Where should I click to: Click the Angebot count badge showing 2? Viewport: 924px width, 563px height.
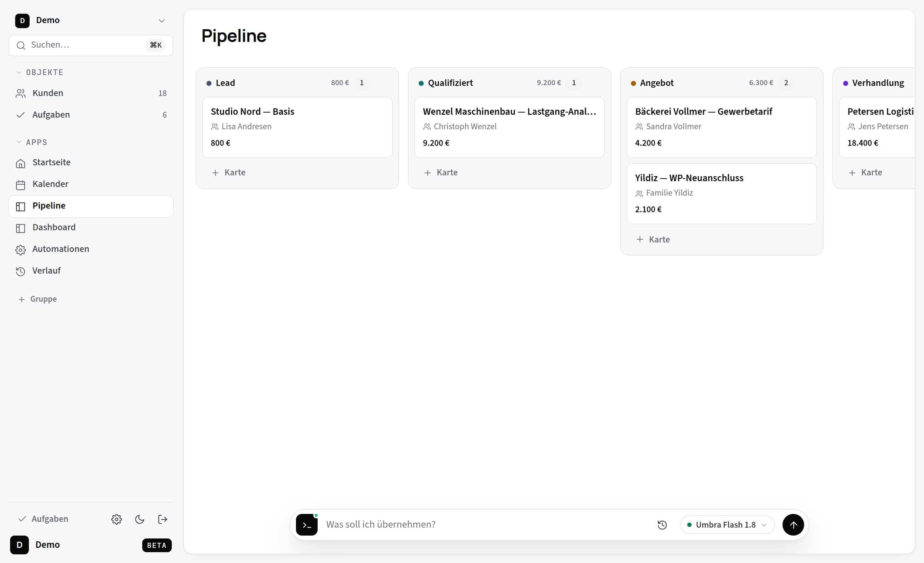(x=786, y=83)
